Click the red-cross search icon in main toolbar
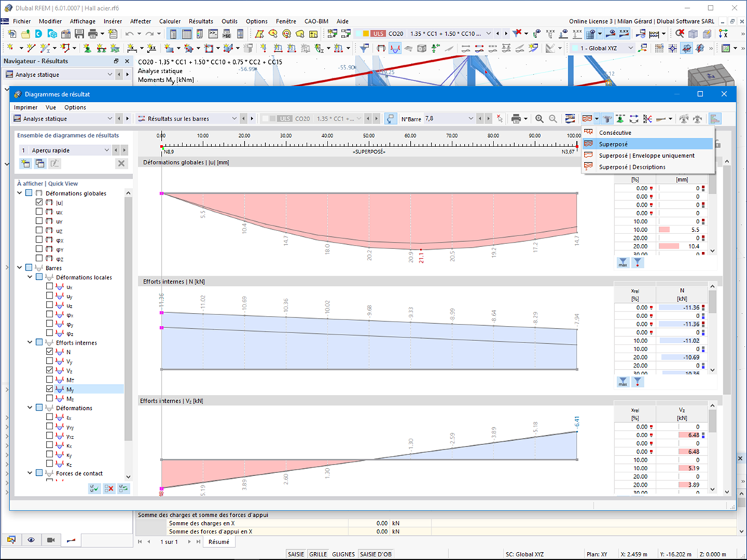The height and width of the screenshot is (560, 747). pos(679,34)
